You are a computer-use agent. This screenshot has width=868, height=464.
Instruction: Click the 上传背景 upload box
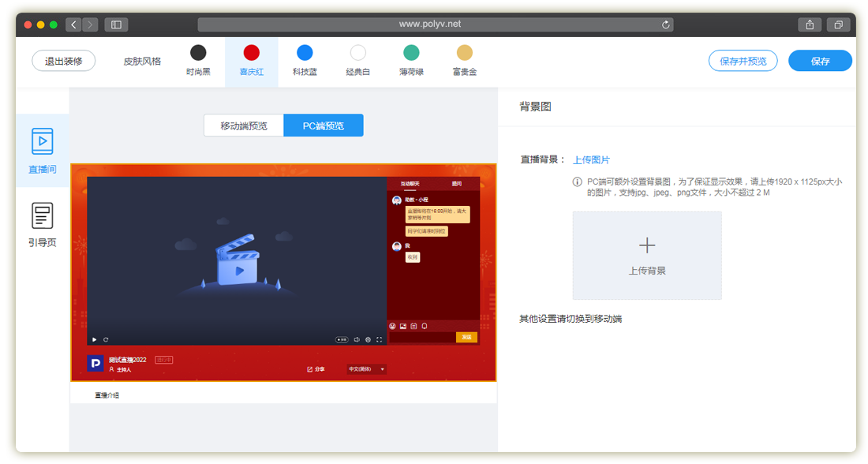[647, 256]
